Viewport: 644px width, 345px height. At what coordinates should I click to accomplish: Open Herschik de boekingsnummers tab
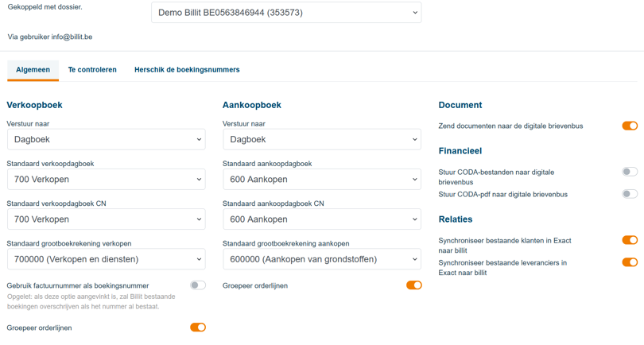click(187, 70)
